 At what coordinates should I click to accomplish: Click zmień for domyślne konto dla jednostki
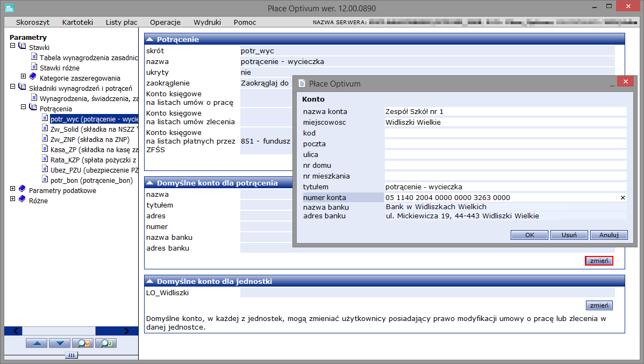599,305
